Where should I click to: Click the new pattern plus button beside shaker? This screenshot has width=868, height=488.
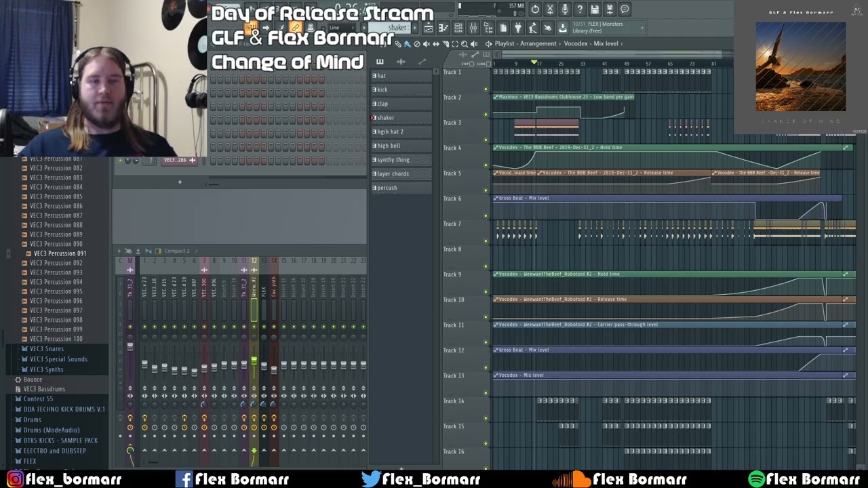pos(416,28)
